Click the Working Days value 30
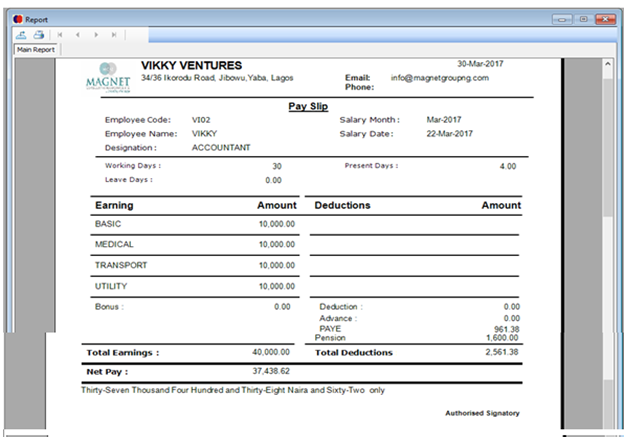The width and height of the screenshot is (624, 437). point(277,166)
